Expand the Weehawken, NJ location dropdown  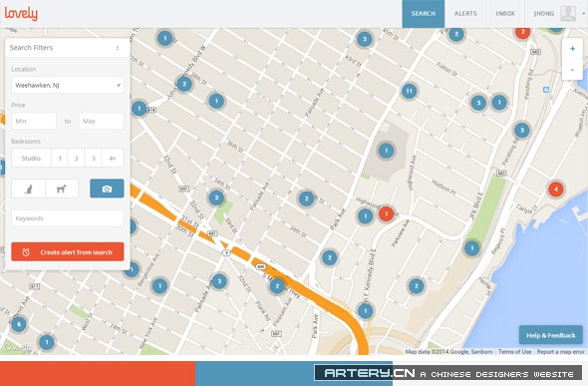tap(68, 85)
